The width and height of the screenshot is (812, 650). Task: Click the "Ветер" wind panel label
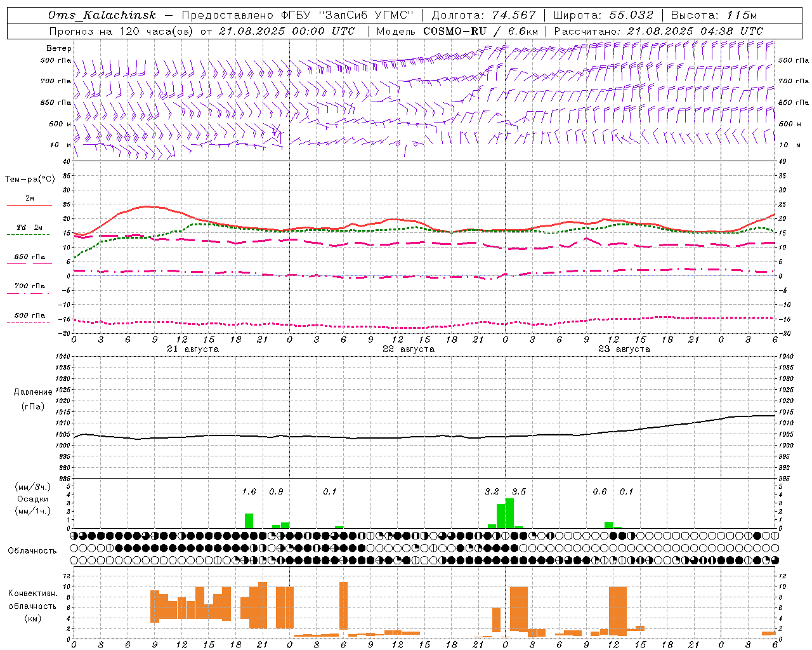point(59,48)
